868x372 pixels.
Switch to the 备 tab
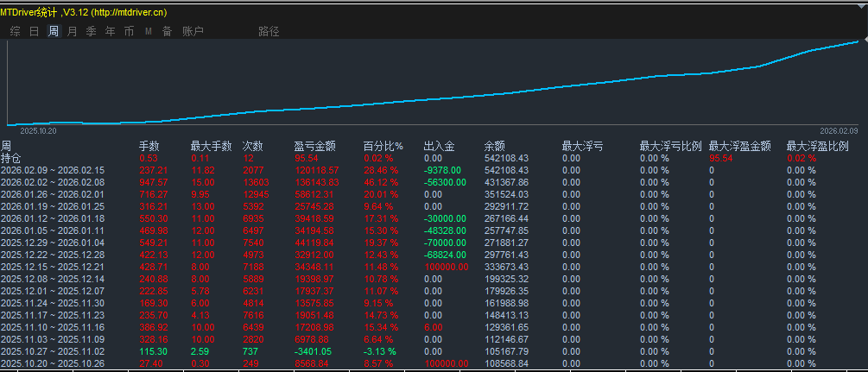coord(167,32)
